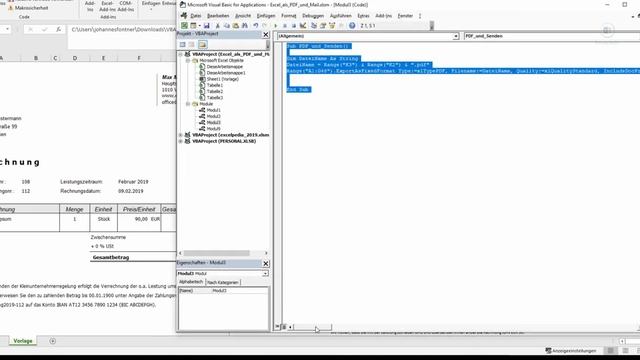Screen dimensions: 640x360
Task: Click the Properties Window toolbar icon
Action: click(x=322, y=26)
